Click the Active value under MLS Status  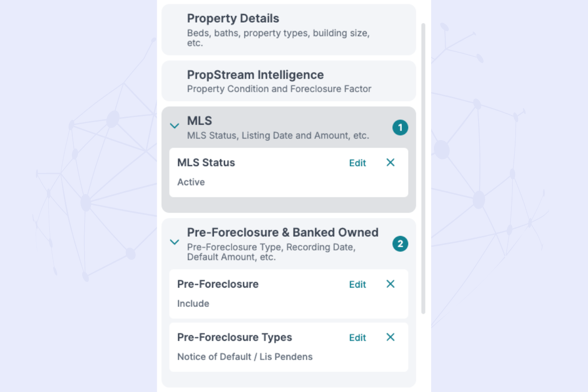(x=191, y=182)
